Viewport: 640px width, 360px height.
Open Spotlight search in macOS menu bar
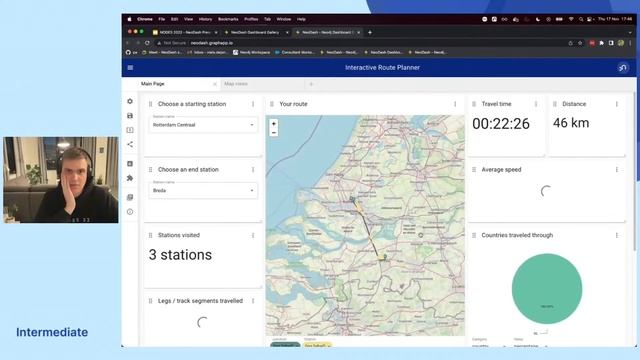tap(580, 19)
